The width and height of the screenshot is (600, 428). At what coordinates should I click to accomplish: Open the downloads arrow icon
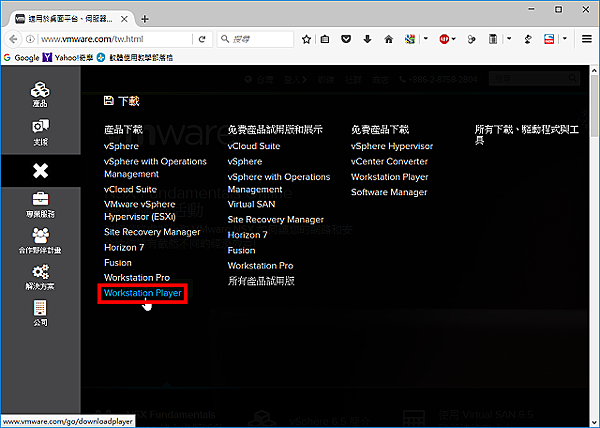point(367,39)
